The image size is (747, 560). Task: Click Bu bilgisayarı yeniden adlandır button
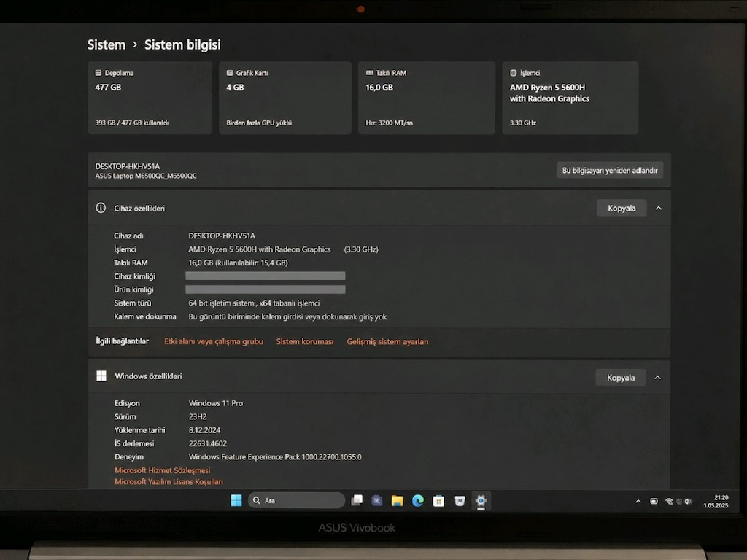pos(610,170)
